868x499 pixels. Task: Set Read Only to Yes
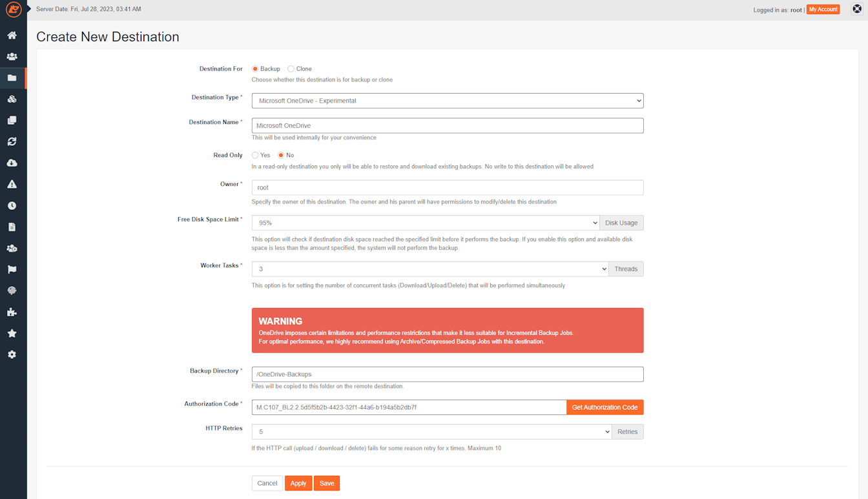(x=255, y=156)
